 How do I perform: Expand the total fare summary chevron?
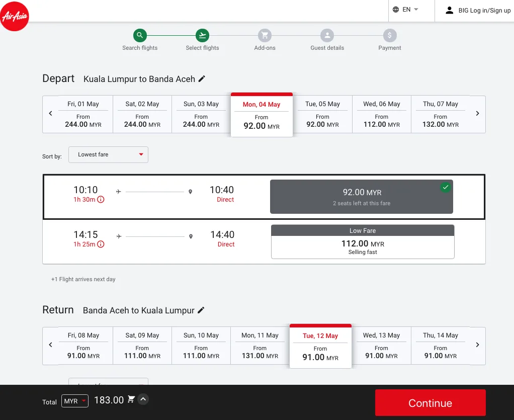pyautogui.click(x=143, y=399)
